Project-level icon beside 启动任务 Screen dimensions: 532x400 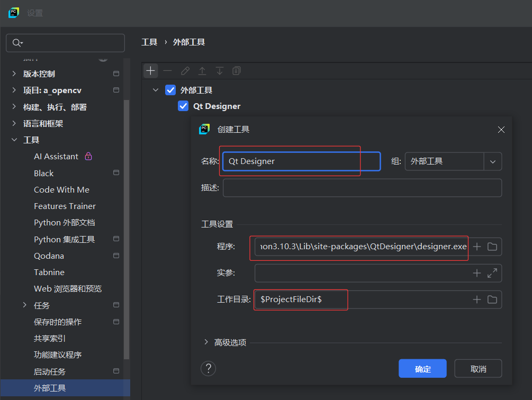click(116, 371)
